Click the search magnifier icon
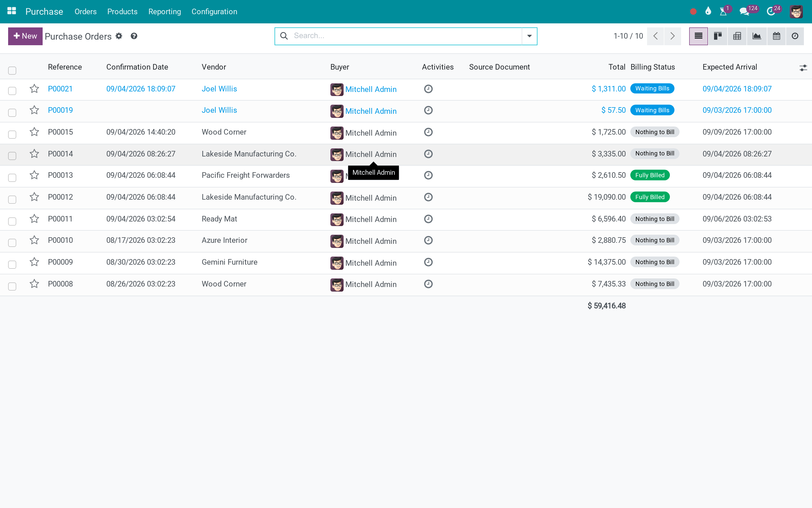 point(284,36)
